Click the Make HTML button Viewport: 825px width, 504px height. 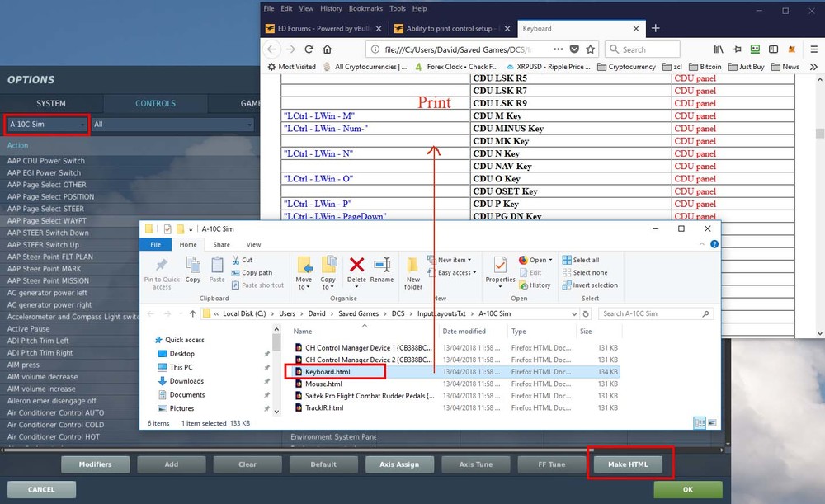pyautogui.click(x=628, y=464)
